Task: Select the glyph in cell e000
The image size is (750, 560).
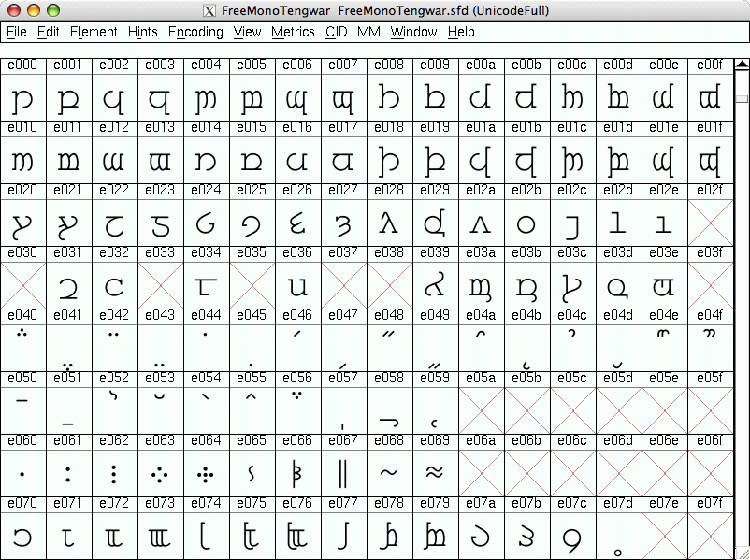Action: (22, 97)
